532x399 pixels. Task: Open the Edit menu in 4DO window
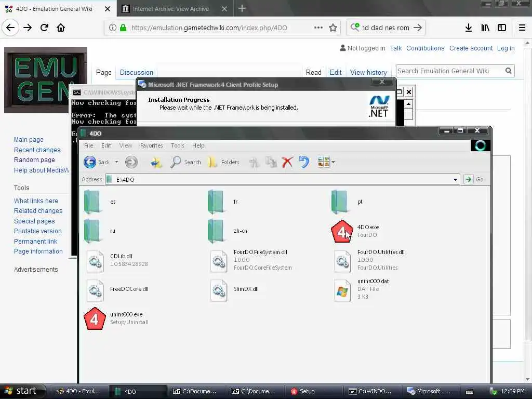click(106, 145)
